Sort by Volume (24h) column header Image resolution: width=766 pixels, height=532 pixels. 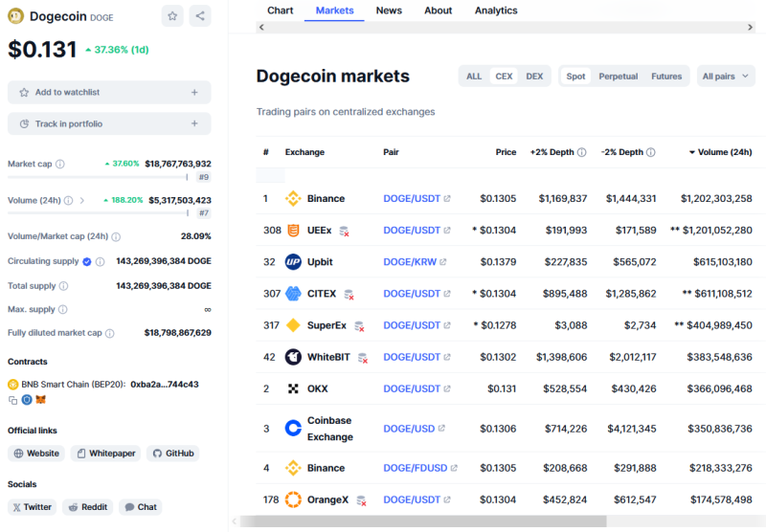[721, 152]
